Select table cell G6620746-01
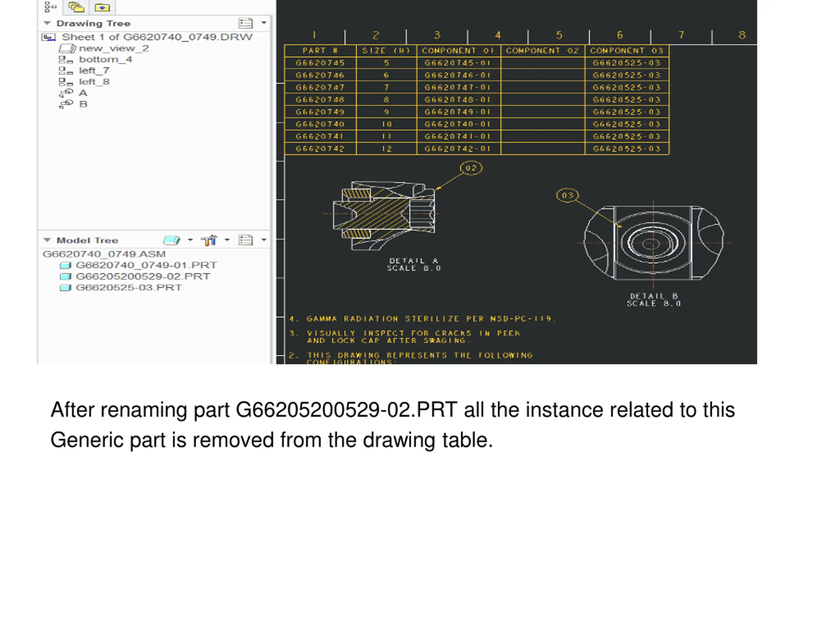The height and width of the screenshot is (630, 840). [458, 75]
